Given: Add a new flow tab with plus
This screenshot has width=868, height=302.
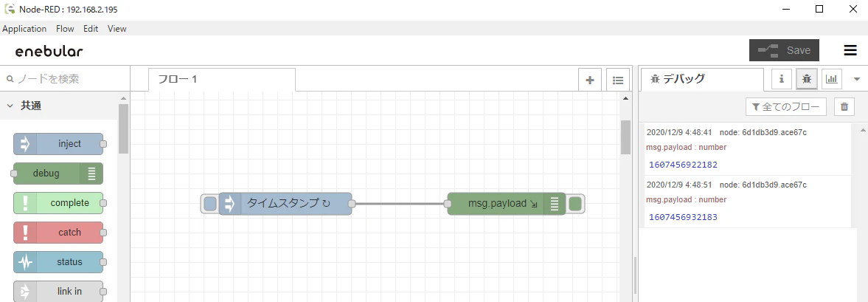Looking at the screenshot, I should [x=590, y=80].
